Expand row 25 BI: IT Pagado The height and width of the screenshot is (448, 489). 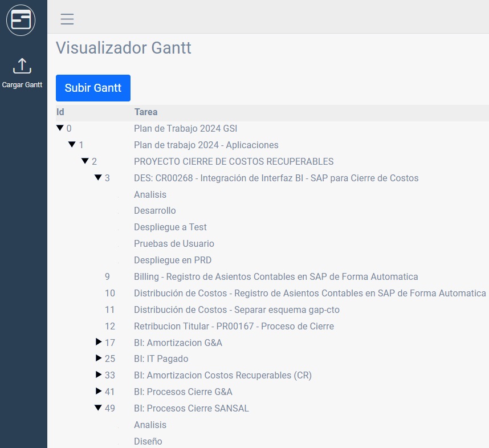98,359
